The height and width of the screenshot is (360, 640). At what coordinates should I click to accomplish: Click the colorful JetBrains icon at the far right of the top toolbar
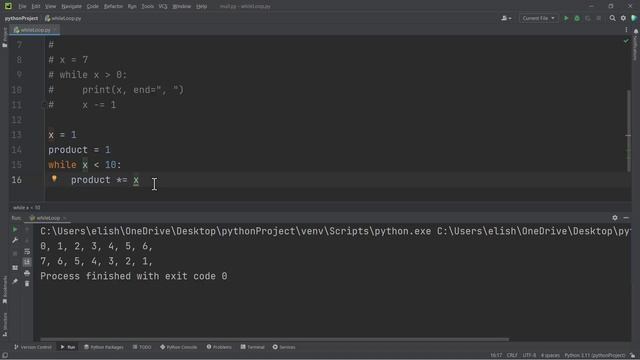(x=634, y=18)
